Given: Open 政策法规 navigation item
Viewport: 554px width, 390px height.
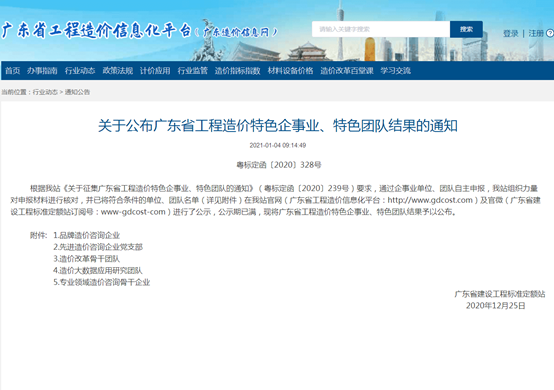Looking at the screenshot, I should (x=118, y=71).
